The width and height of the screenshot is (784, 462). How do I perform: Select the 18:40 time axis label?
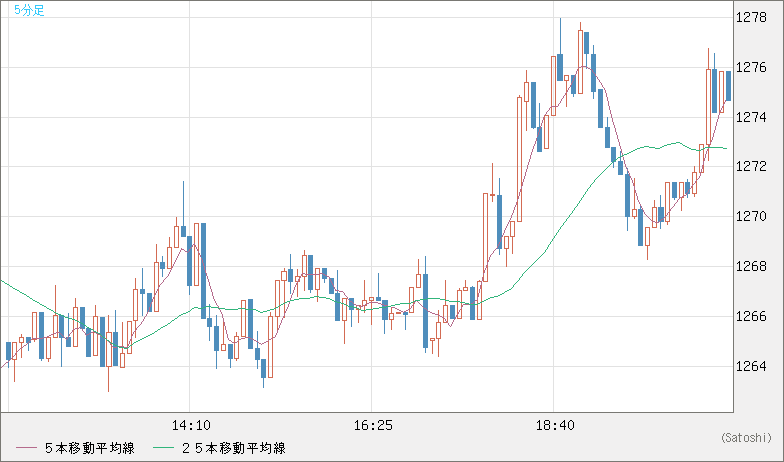point(555,426)
